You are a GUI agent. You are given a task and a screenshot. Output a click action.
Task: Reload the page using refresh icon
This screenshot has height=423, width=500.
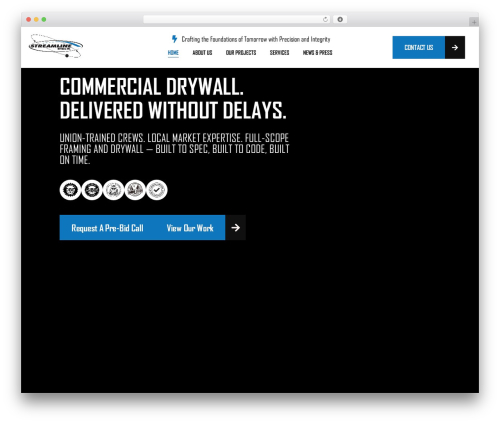pyautogui.click(x=325, y=19)
